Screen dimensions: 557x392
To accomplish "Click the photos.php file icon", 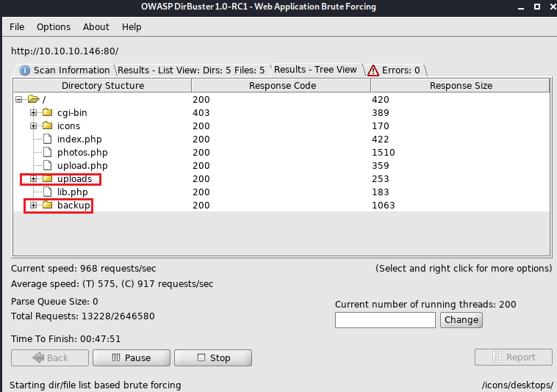I will [x=47, y=152].
